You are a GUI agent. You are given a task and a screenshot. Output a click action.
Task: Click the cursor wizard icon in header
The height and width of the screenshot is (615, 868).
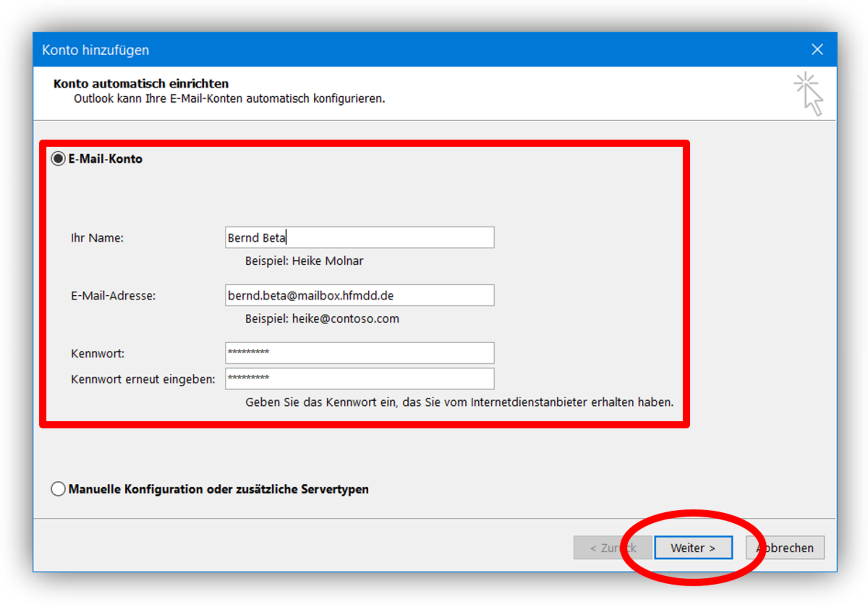coord(809,94)
